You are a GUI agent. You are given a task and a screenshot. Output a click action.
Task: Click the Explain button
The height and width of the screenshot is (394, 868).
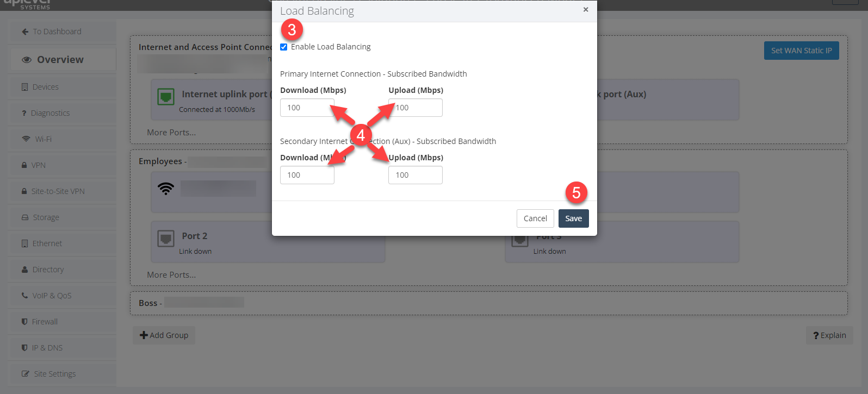(x=829, y=335)
